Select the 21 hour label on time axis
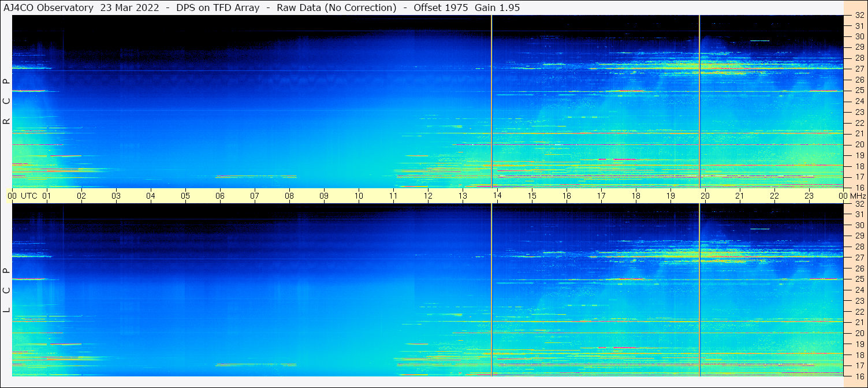The width and height of the screenshot is (868, 388). 740,196
